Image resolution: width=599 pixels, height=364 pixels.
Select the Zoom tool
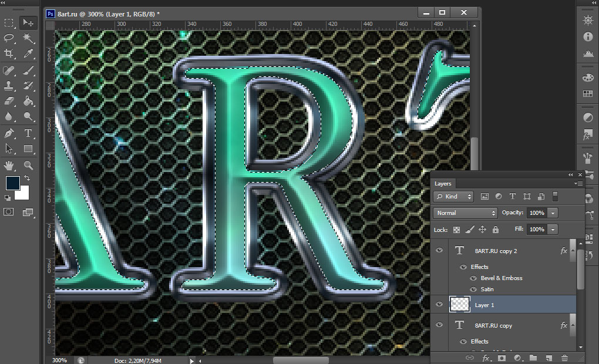28,165
